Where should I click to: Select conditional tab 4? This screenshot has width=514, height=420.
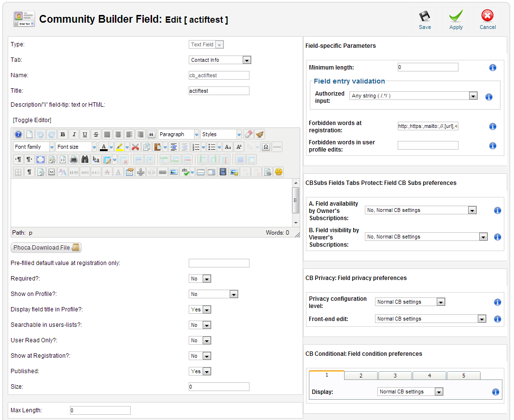click(x=430, y=376)
